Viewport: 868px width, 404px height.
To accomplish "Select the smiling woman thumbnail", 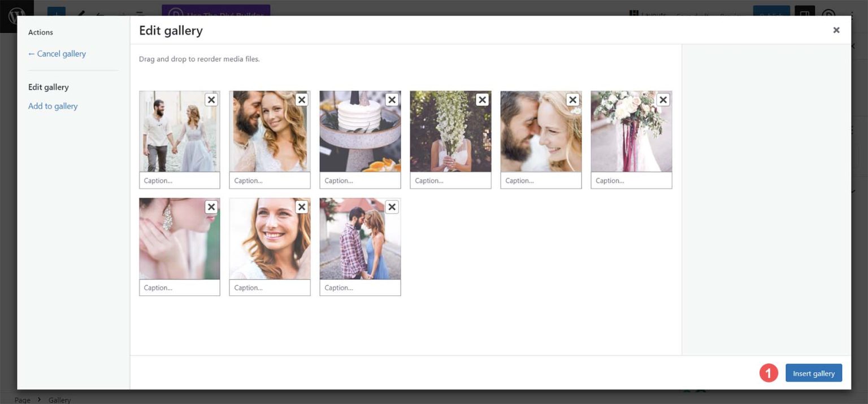I will tap(270, 238).
